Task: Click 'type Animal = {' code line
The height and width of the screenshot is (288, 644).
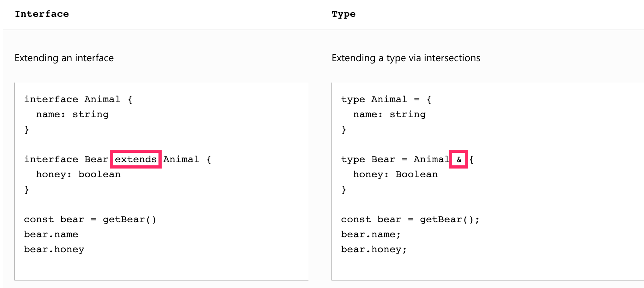Action: (386, 99)
